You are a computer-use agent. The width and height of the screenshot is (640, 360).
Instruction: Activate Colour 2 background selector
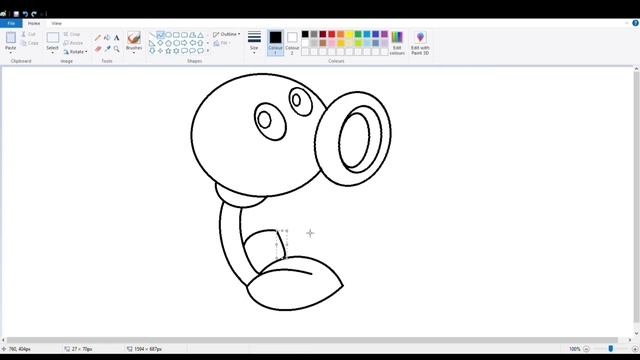point(292,43)
